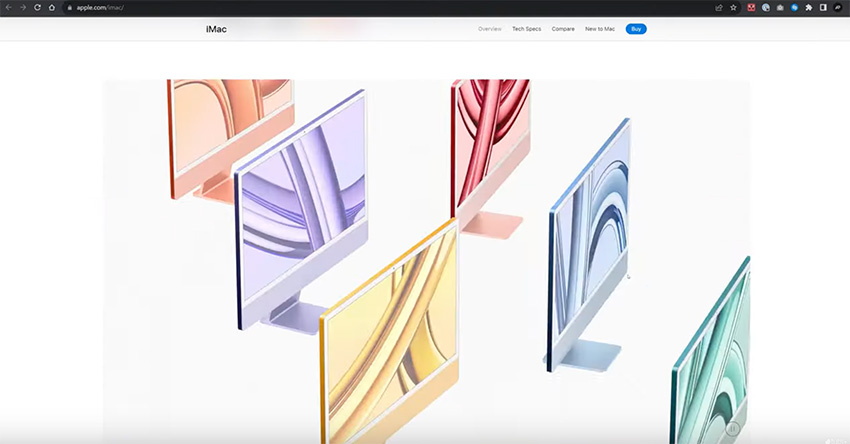Open the red extension icon in toolbar
The width and height of the screenshot is (850, 444).
751,8
